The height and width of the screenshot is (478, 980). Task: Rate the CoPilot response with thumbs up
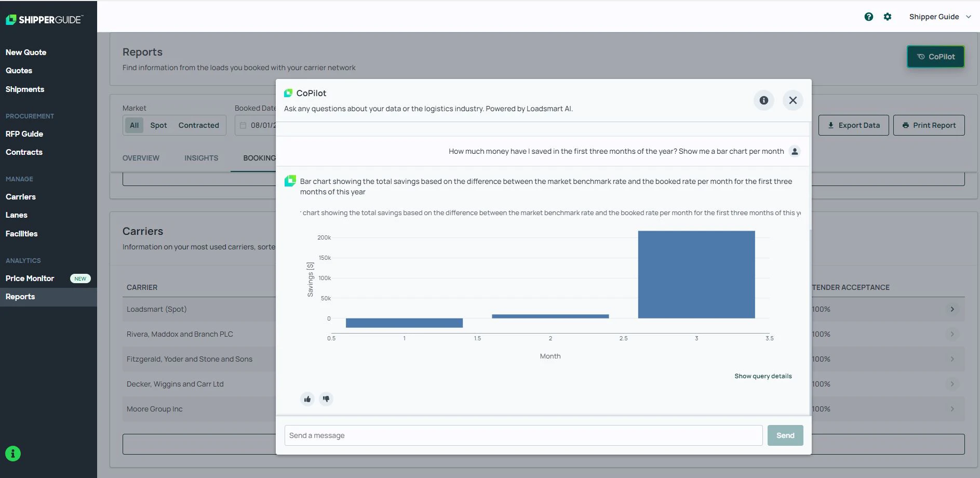point(307,399)
